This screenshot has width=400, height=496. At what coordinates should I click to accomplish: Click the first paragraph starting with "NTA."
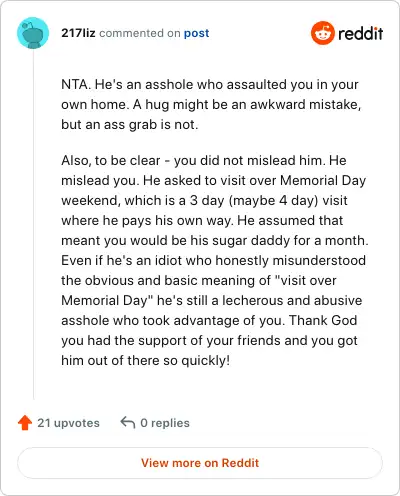[211, 104]
